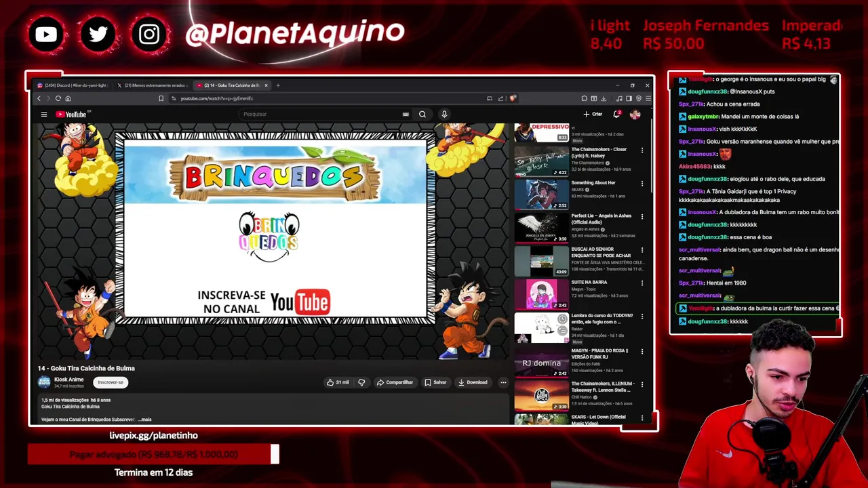Open more actions ellipsis under the video
Screen dimensions: 868x488
tap(503, 382)
